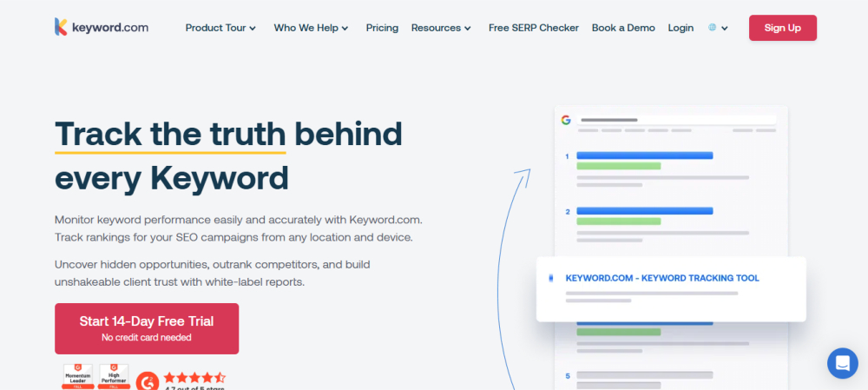Click the keyword.com logo
Screen dimensions: 868x390
pyautogui.click(x=101, y=27)
